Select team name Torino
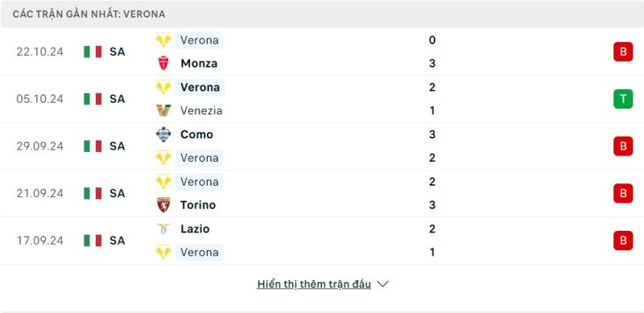The height and width of the screenshot is (313, 644). click(198, 205)
